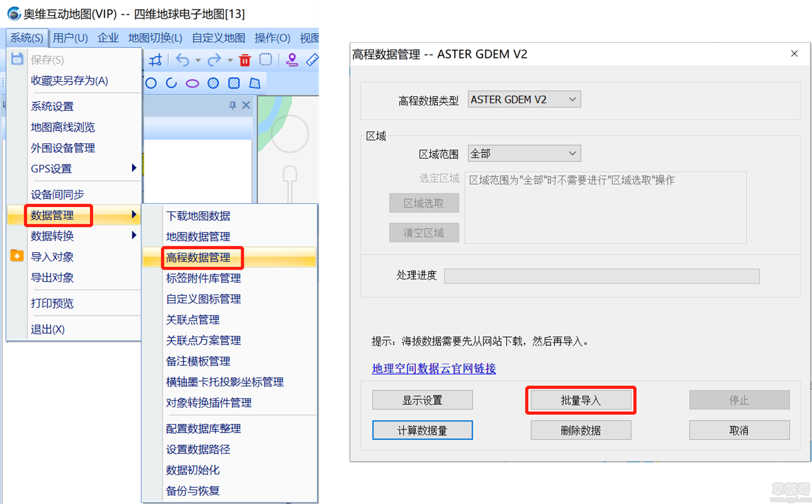Select the circle outline drawing tool

(x=151, y=83)
